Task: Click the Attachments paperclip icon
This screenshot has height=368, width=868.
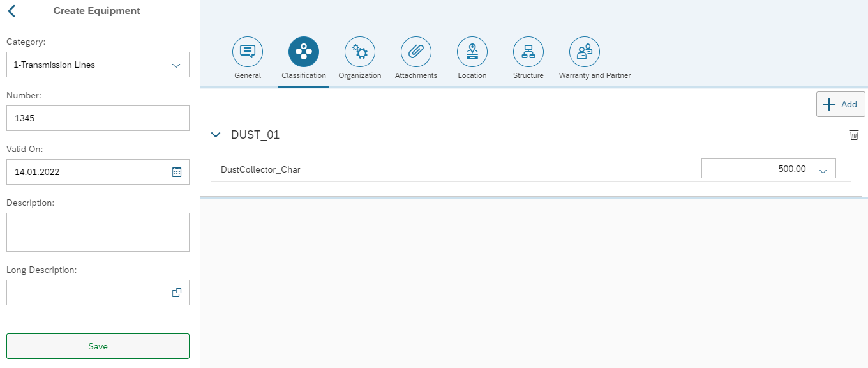Action: (416, 52)
